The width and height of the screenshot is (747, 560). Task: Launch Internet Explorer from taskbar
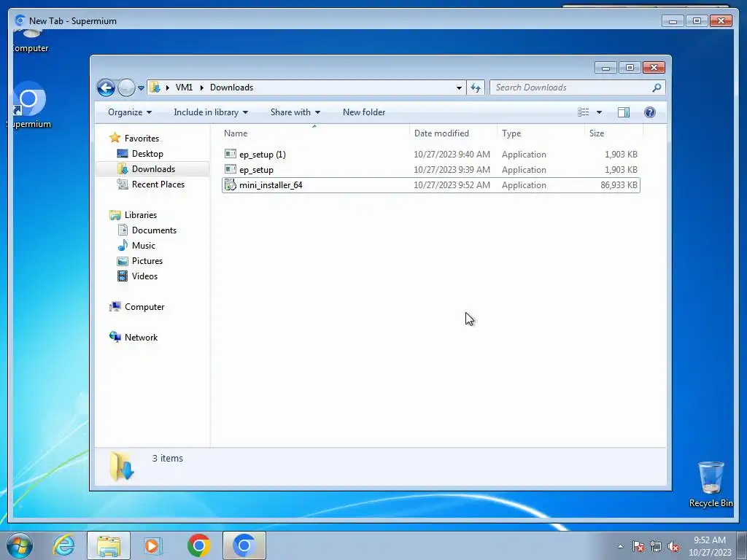pos(64,545)
